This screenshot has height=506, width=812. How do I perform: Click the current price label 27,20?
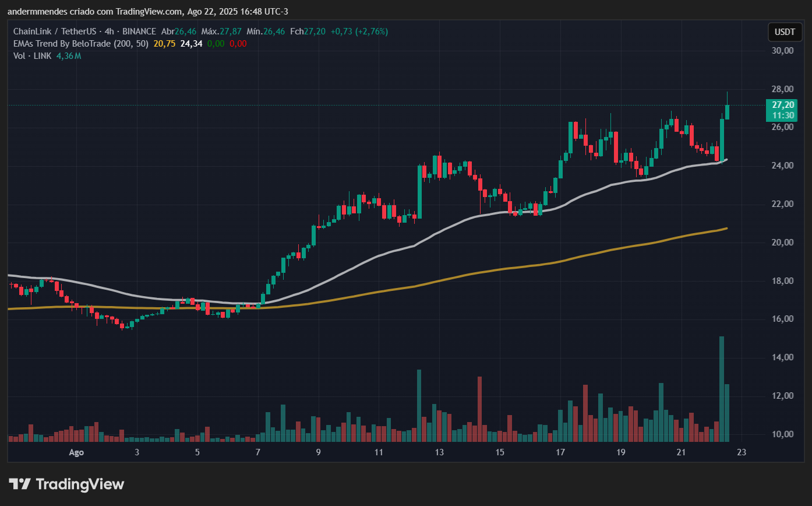[783, 104]
